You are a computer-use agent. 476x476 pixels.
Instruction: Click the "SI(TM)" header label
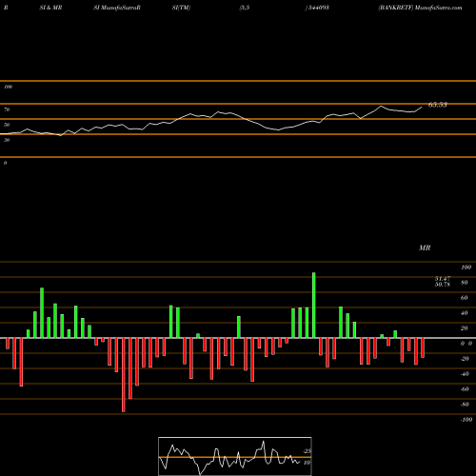click(181, 8)
